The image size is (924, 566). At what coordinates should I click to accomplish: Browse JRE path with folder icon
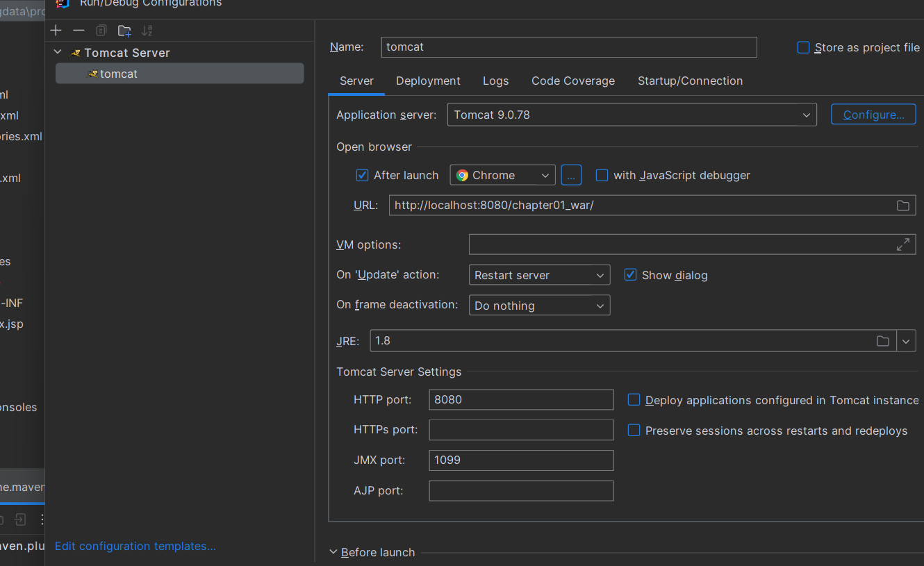883,341
